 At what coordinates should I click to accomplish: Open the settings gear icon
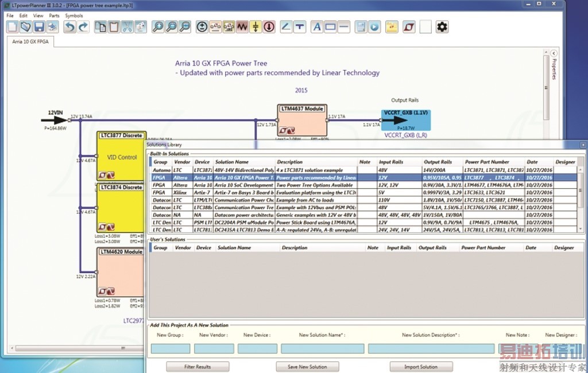point(440,26)
